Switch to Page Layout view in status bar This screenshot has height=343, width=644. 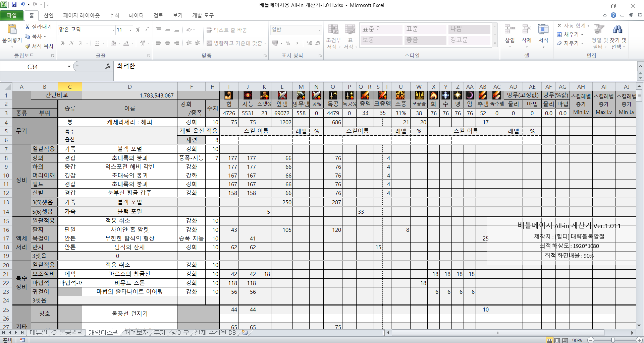[x=557, y=340]
